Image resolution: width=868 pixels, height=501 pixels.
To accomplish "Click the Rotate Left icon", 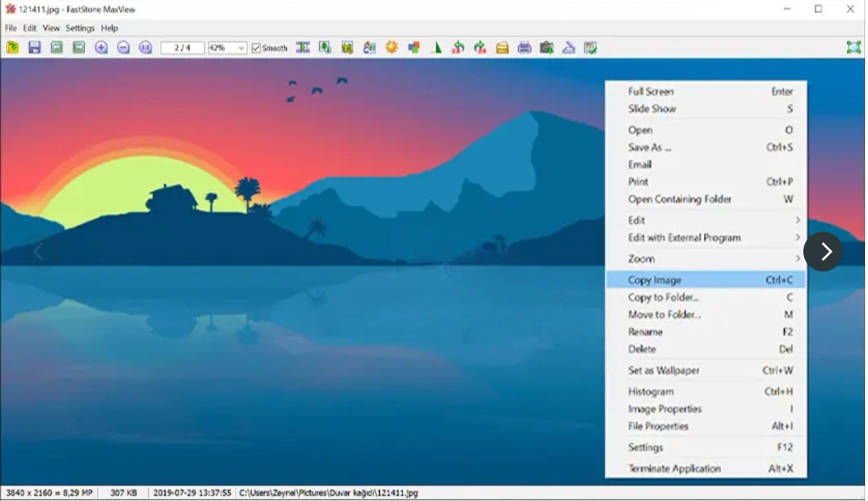I will click(x=458, y=48).
